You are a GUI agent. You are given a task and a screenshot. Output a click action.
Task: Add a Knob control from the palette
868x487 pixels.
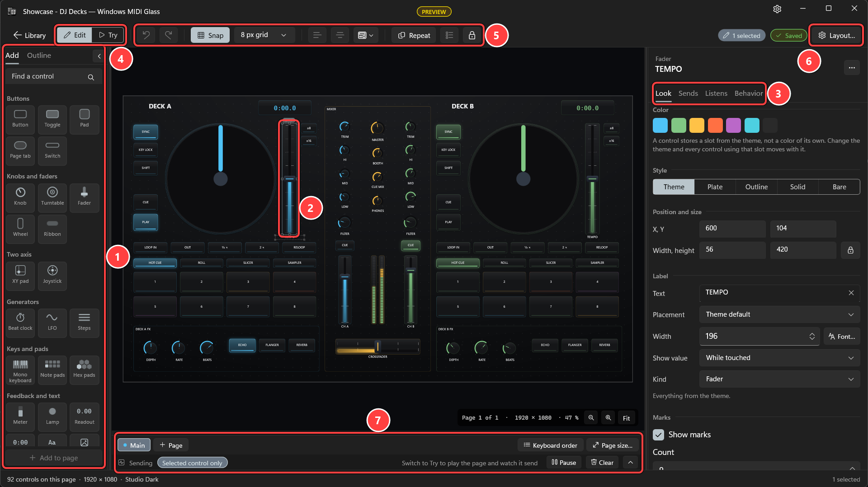pyautogui.click(x=20, y=197)
